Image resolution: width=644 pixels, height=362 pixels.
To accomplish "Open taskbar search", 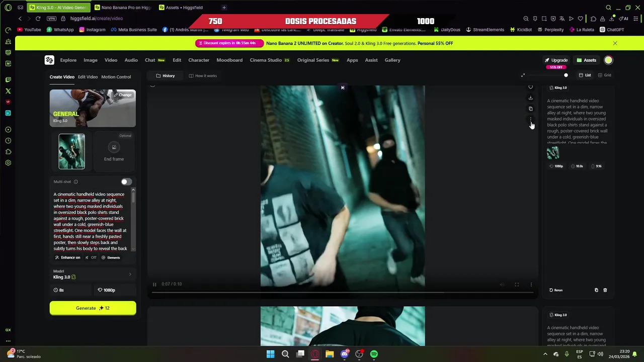I will pyautogui.click(x=285, y=354).
